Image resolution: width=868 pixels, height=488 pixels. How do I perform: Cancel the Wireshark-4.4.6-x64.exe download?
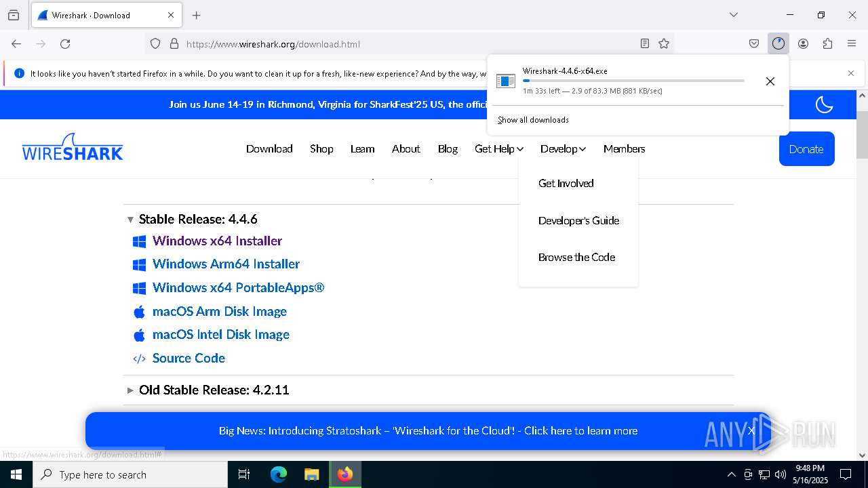click(770, 81)
